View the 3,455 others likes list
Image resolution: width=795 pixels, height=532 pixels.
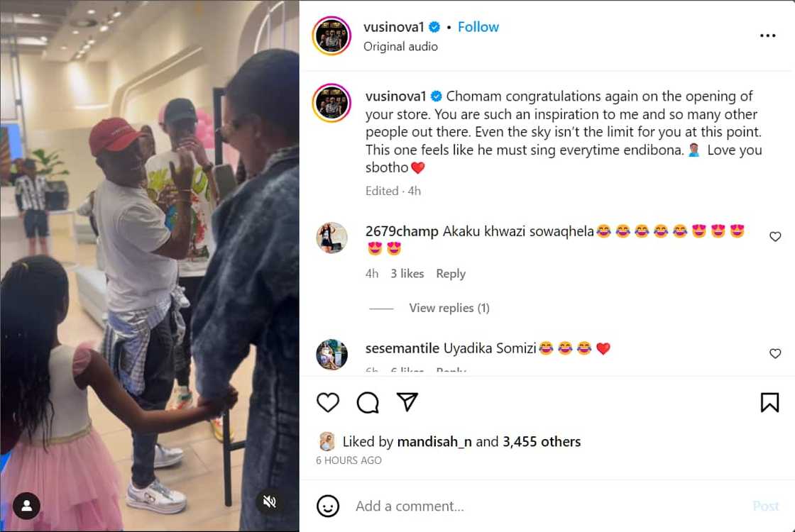point(542,442)
